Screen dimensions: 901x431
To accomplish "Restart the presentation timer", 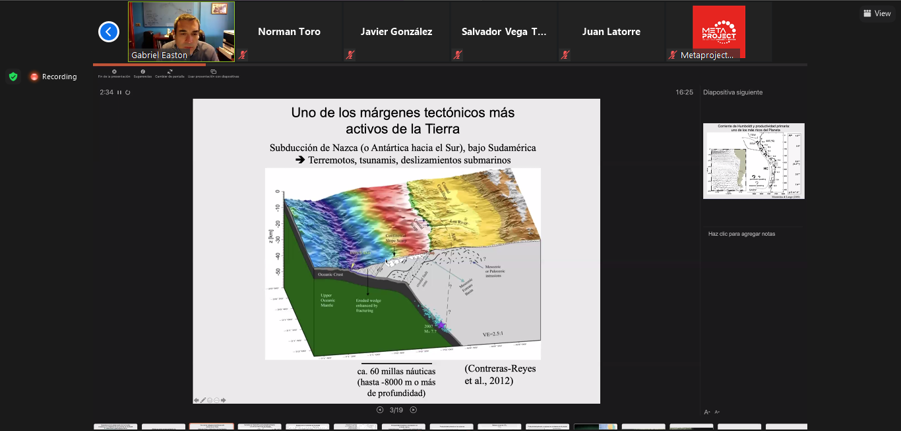I will pyautogui.click(x=128, y=93).
